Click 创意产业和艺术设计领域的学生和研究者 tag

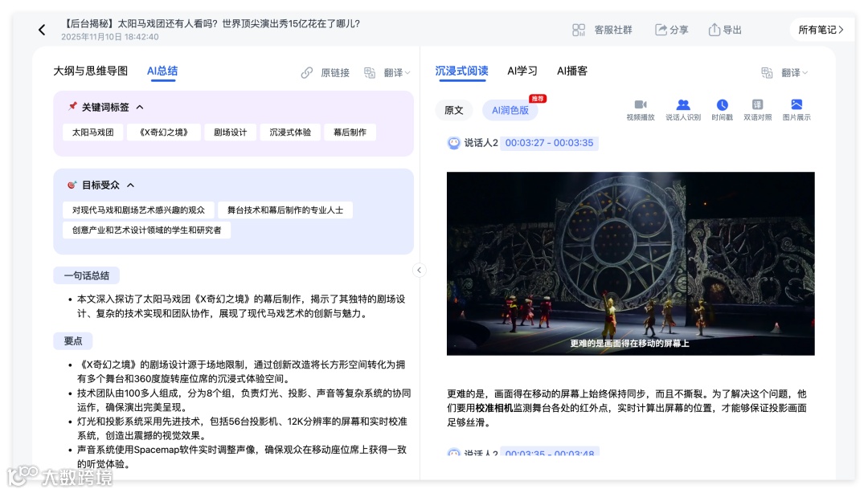pos(147,230)
